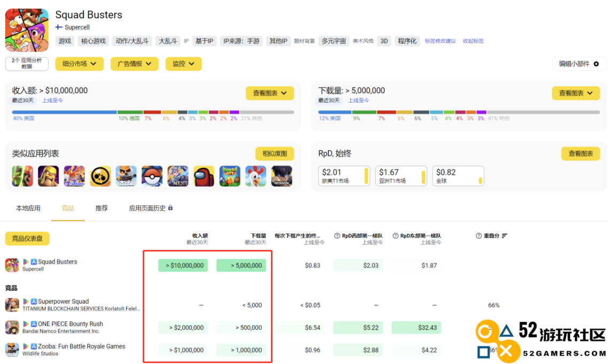Click the 编辑小部件 button
The height and width of the screenshot is (364, 608).
point(579,64)
